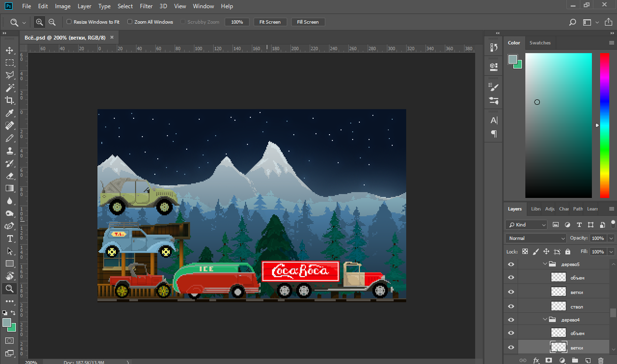Image resolution: width=617 pixels, height=364 pixels.
Task: Click the foreground color swatch in Color panel
Action: (x=513, y=60)
